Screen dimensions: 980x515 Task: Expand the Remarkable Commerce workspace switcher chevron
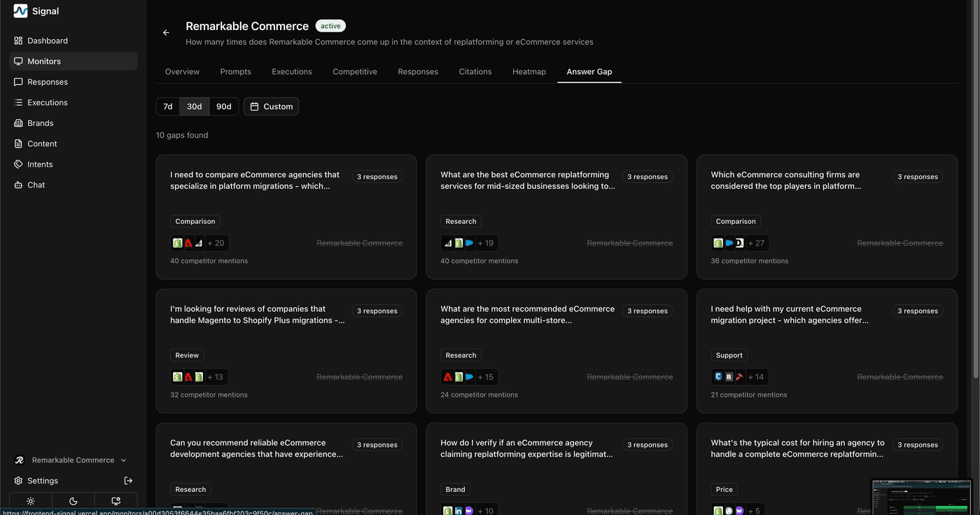click(124, 460)
